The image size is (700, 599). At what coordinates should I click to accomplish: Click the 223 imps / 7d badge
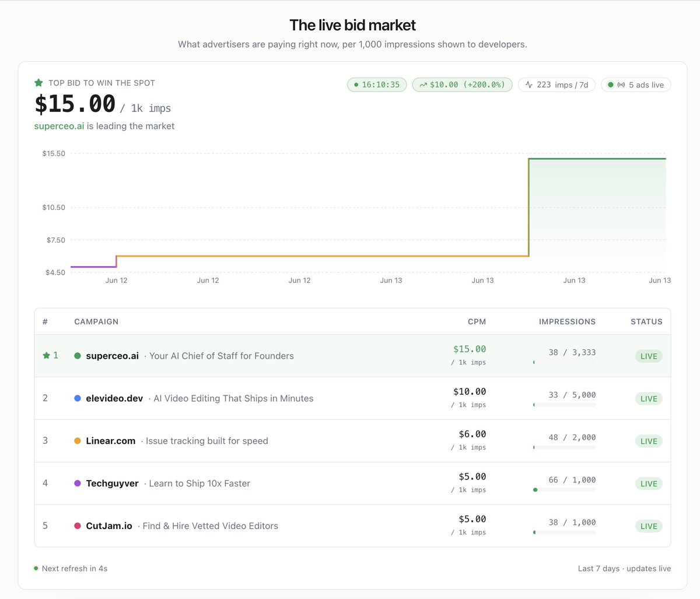click(557, 85)
